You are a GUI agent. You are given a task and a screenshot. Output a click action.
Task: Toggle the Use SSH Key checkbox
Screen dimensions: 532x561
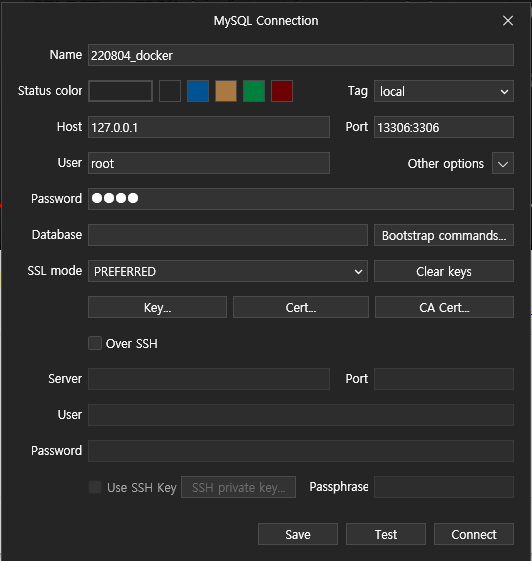coord(95,487)
